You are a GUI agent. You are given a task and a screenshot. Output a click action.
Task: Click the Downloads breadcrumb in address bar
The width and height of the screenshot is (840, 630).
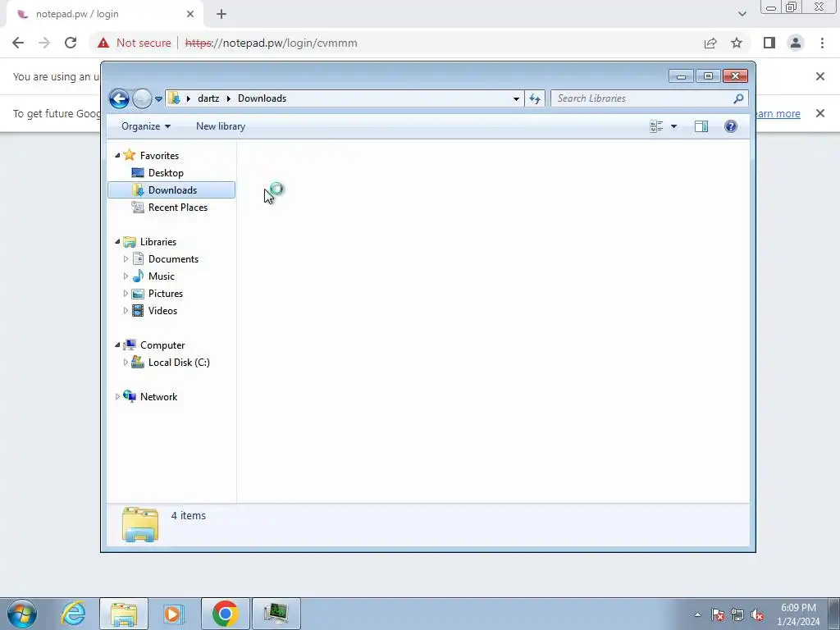262,98
